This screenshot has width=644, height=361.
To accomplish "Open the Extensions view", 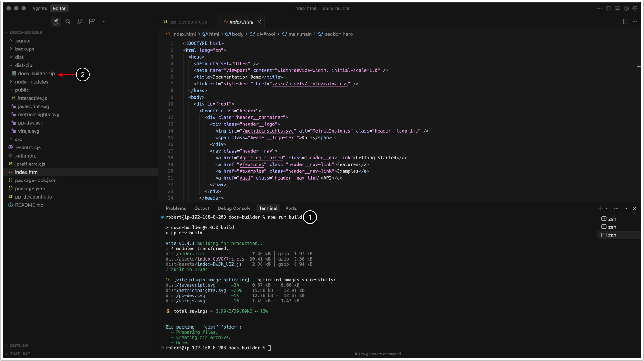I will click(x=92, y=22).
